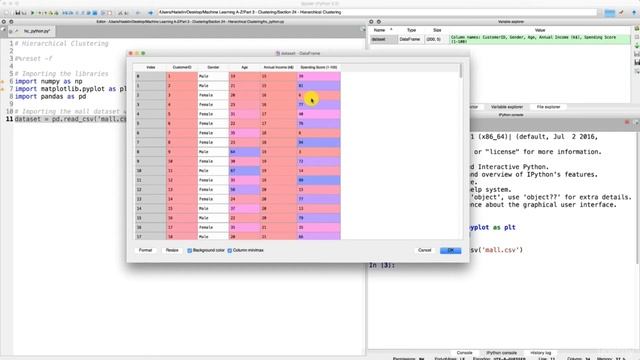The image size is (640, 360).
Task: Switch to the Variable explorer tab
Action: point(507,107)
